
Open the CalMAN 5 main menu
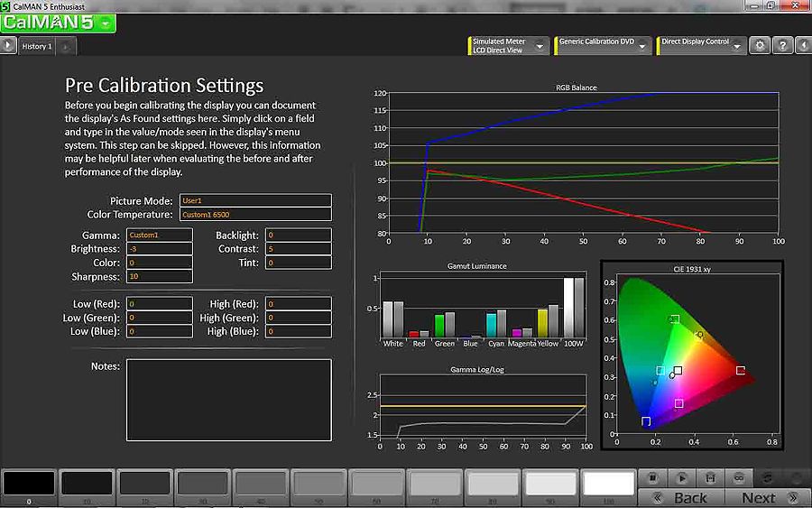[x=58, y=23]
